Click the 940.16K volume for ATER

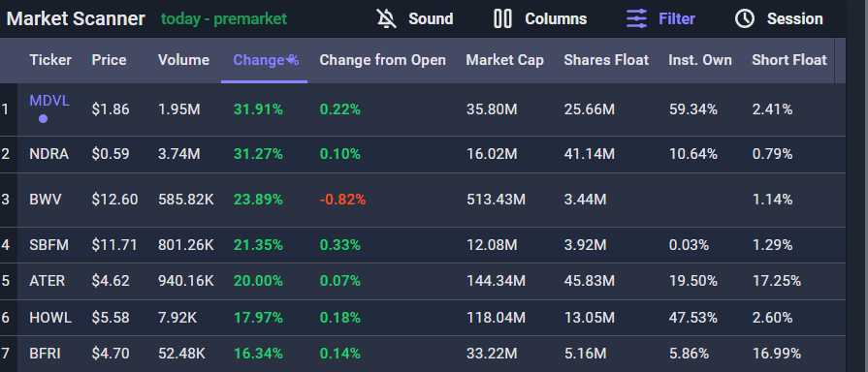tap(186, 281)
